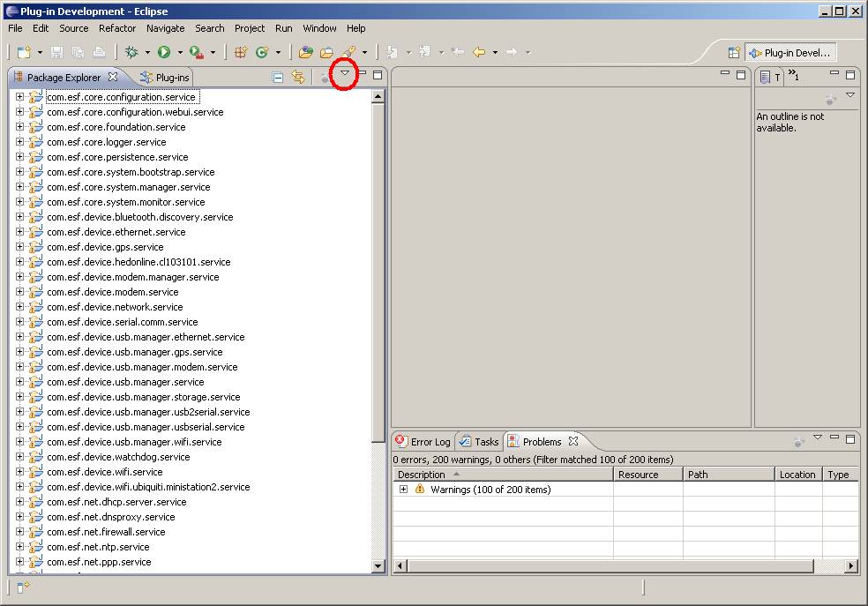Open the Outline view menu triangle
Image resolution: width=868 pixels, height=606 pixels.
(850, 95)
